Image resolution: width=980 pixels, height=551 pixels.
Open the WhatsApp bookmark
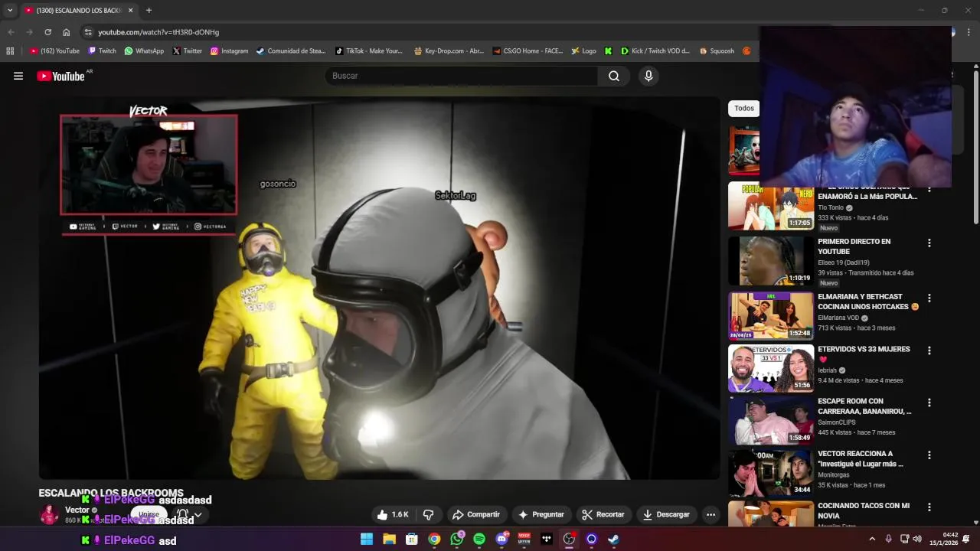tap(144, 51)
